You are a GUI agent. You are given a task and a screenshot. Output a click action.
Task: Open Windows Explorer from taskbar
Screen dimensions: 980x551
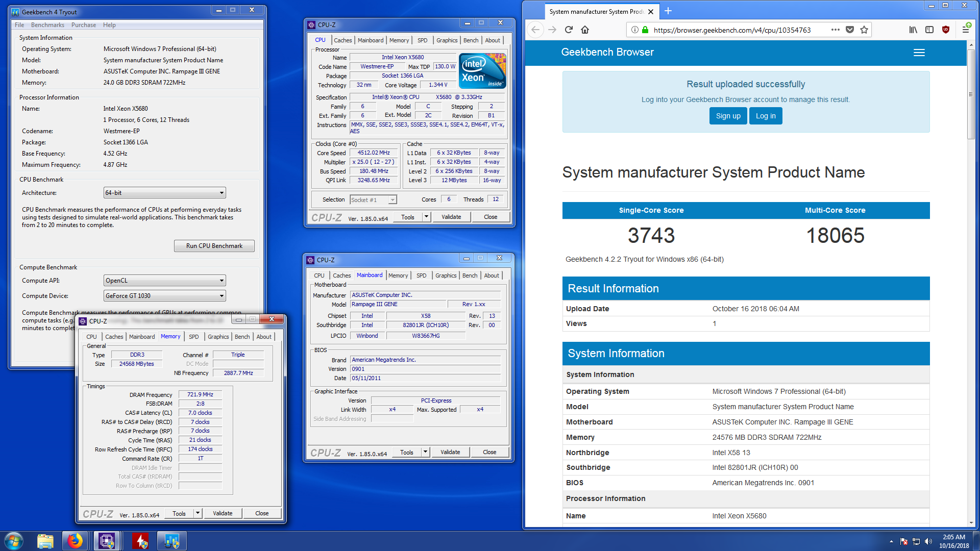45,541
